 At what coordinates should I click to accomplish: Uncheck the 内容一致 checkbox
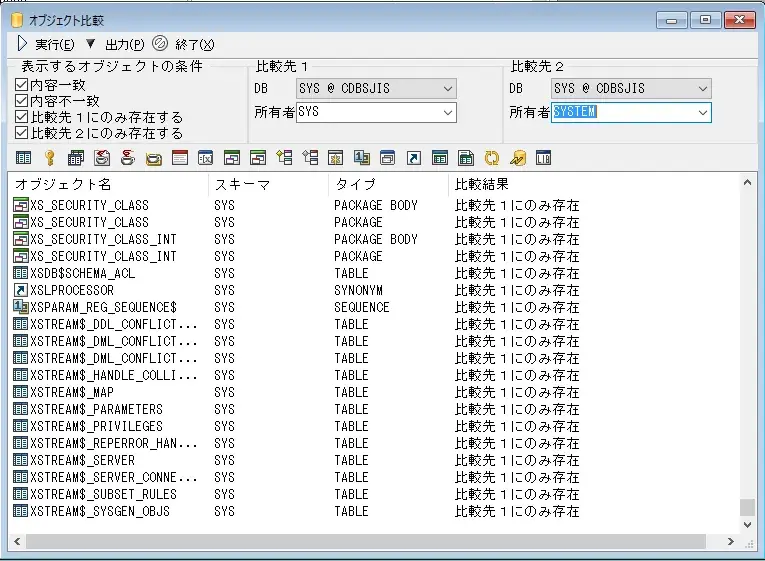coord(22,85)
